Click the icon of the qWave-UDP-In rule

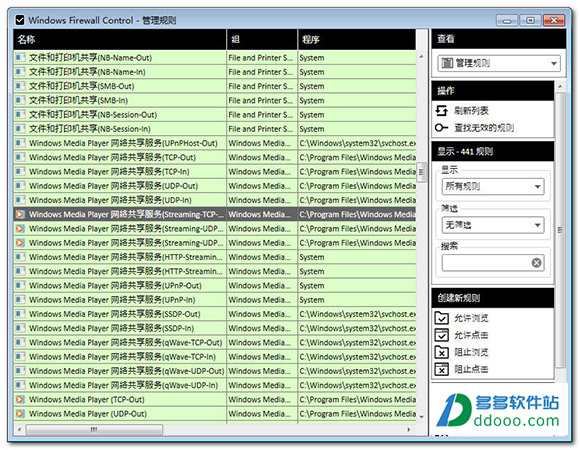pos(20,385)
